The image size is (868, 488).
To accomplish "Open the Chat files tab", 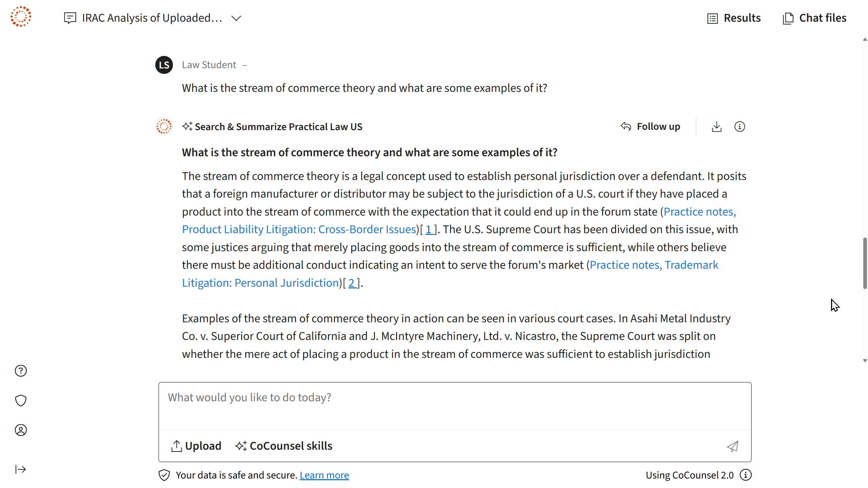I will pyautogui.click(x=814, y=18).
